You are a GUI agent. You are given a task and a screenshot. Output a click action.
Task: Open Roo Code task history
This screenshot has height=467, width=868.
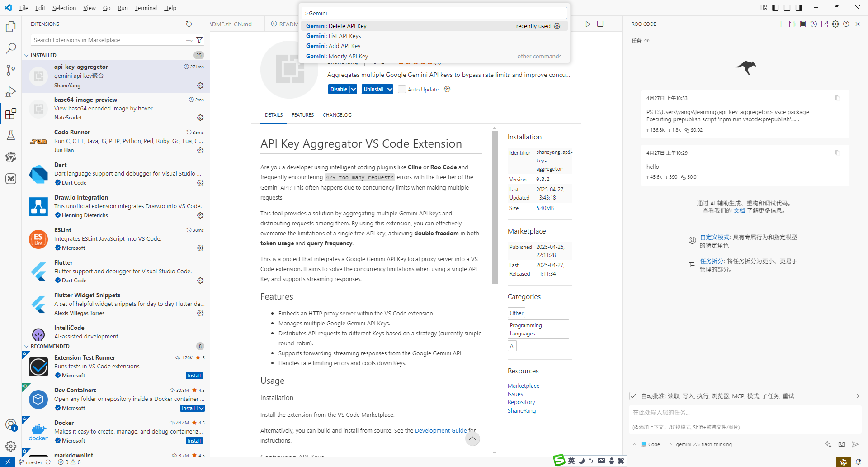click(x=814, y=24)
